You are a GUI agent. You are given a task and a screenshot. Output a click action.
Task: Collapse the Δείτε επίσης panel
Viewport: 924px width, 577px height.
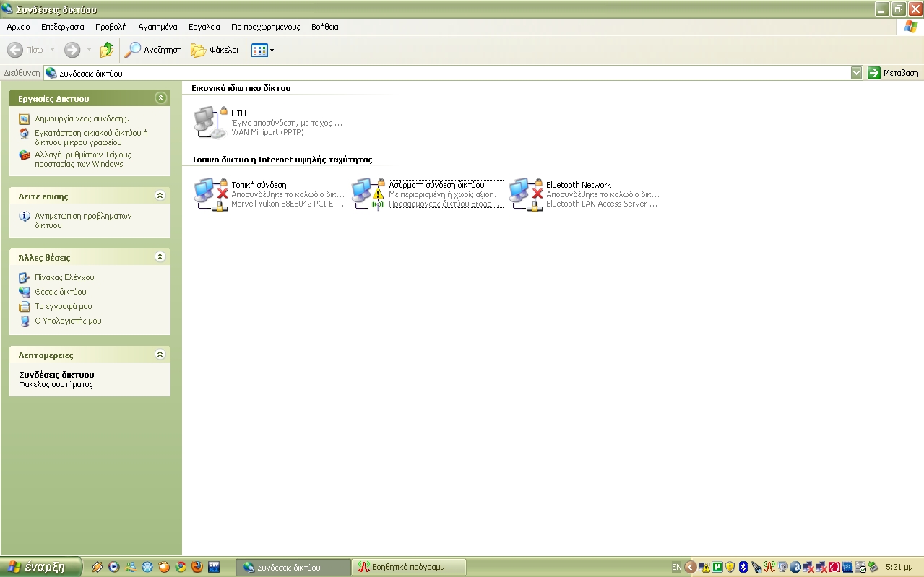160,196
